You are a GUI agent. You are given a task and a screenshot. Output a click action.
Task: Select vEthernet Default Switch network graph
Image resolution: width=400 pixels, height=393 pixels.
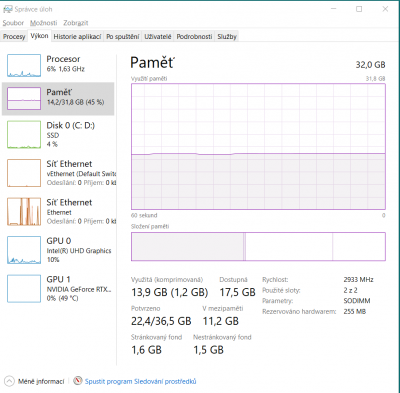click(24, 173)
